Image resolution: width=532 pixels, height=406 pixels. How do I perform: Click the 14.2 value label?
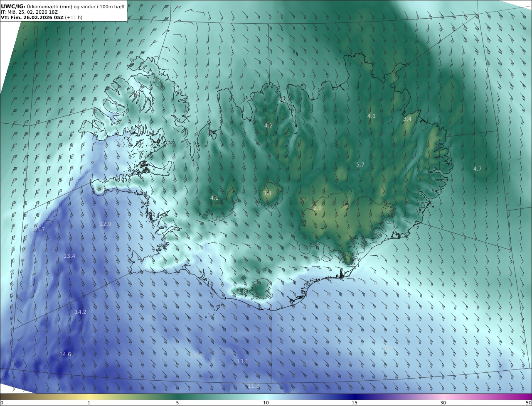click(x=81, y=312)
